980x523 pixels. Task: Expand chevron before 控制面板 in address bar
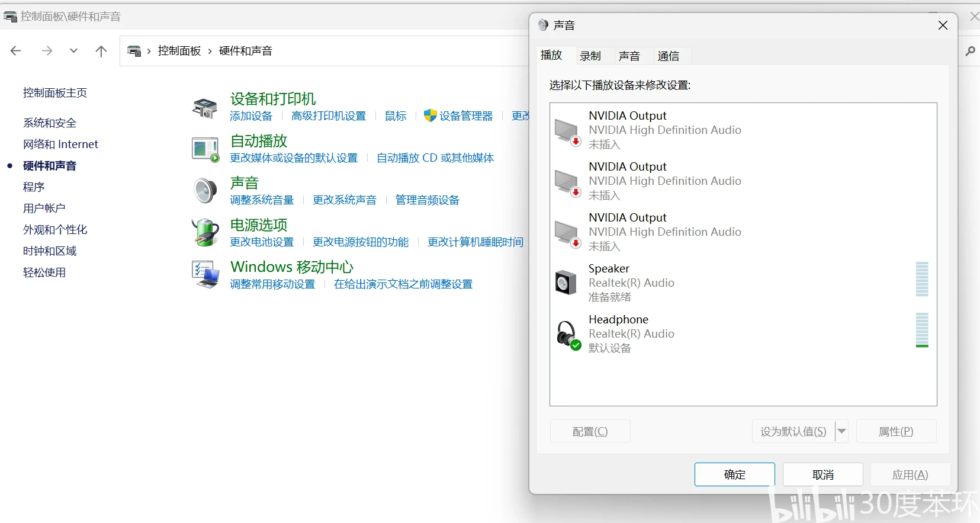point(149,51)
